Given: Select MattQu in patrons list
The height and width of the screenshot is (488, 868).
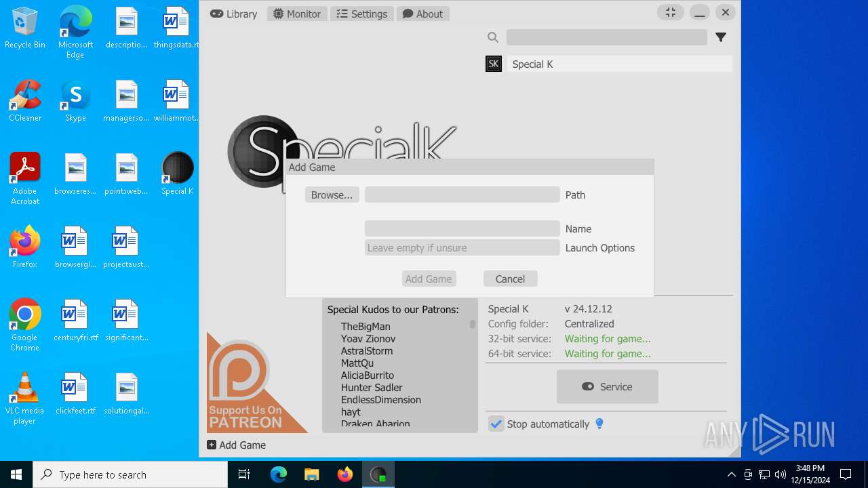Looking at the screenshot, I should pos(357,363).
